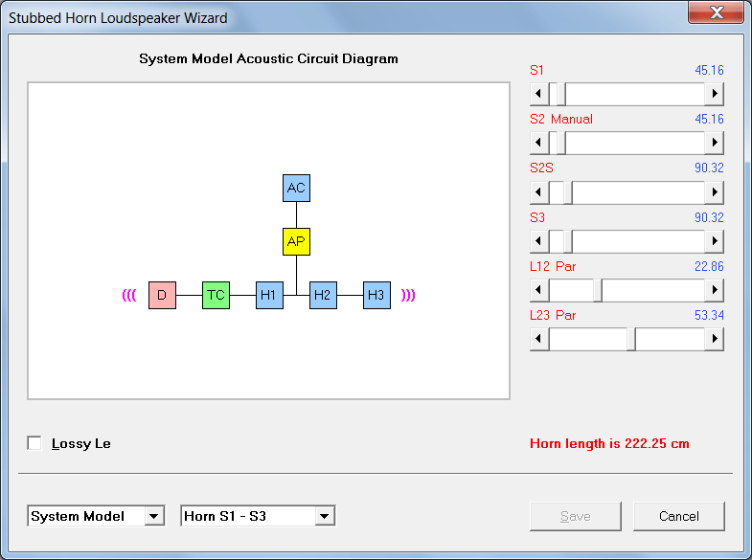The image size is (752, 560).
Task: Decrease S2 with the left arrow
Action: tap(539, 143)
